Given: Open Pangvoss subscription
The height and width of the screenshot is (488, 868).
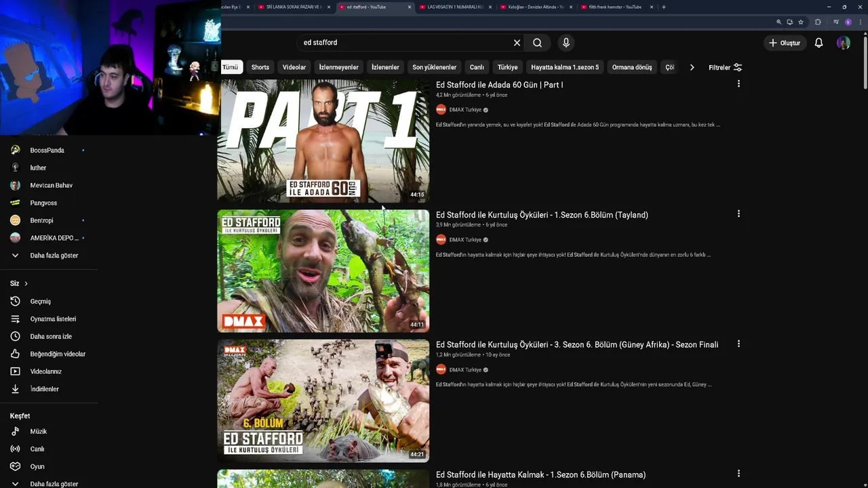Looking at the screenshot, I should click(x=43, y=203).
